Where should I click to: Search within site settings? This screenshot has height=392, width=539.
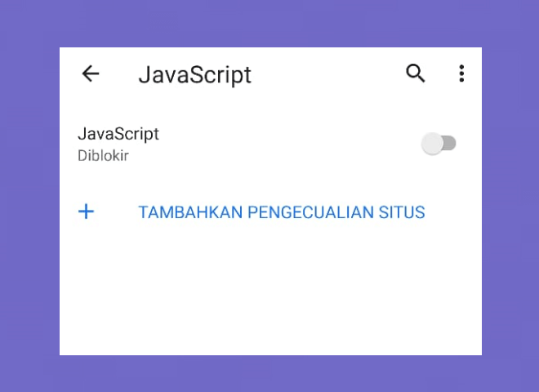coord(415,73)
